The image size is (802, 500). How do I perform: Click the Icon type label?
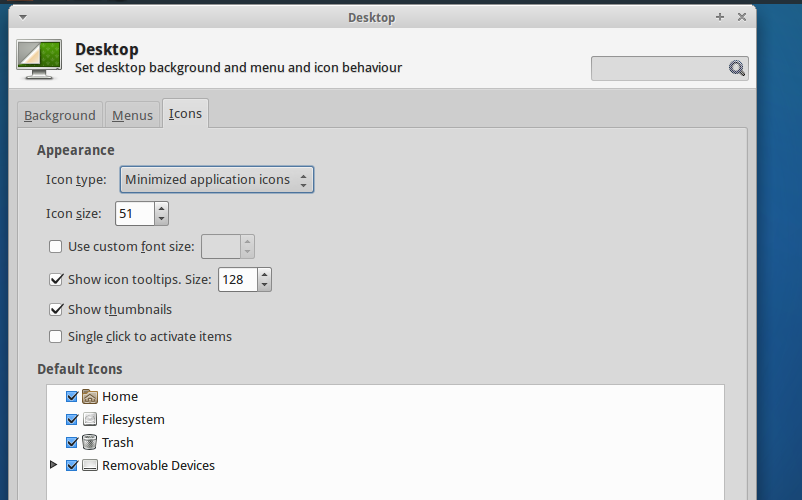click(76, 179)
